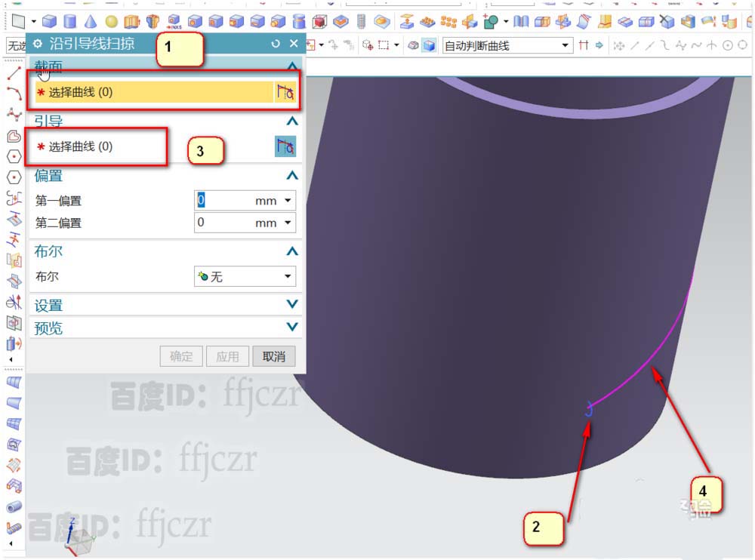Close the Sweep Along Guide dialog

(x=294, y=43)
